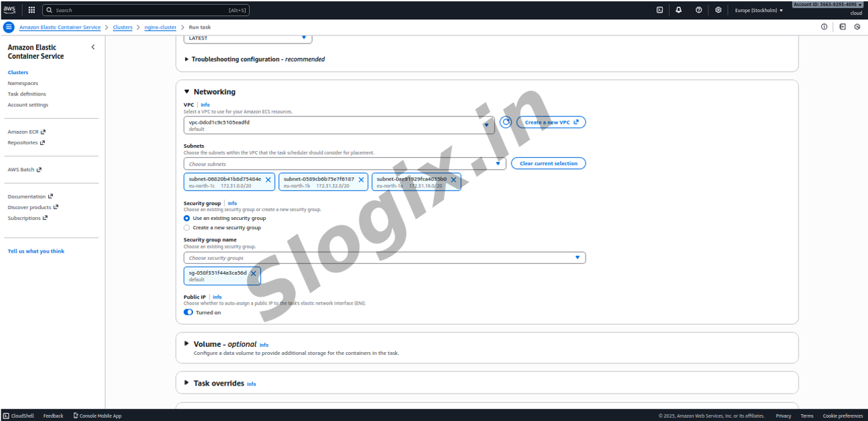
Task: Remove the default security group sg-058f351f44a3ca56d
Action: point(253,273)
